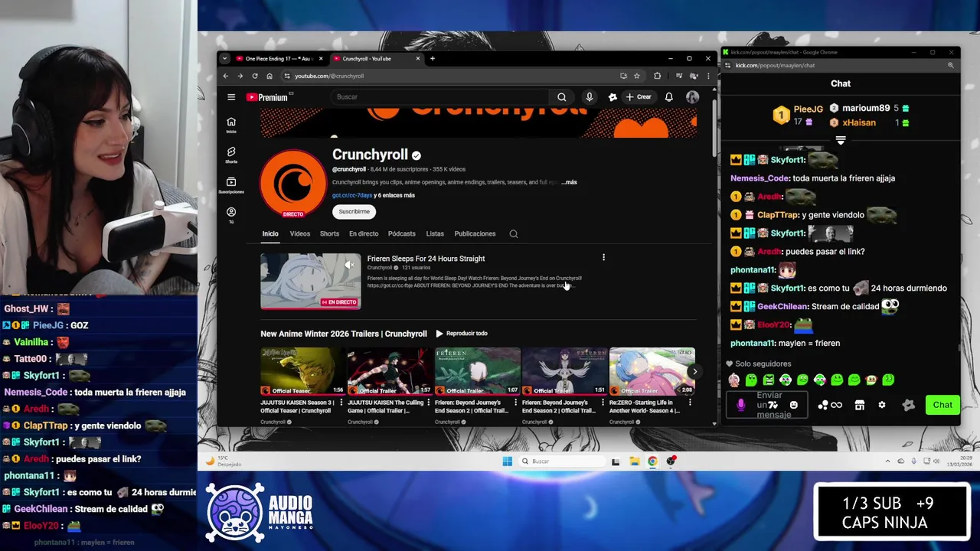Click Reproducir todo for Winter 2026 trailers
980x551 pixels.
[462, 334]
